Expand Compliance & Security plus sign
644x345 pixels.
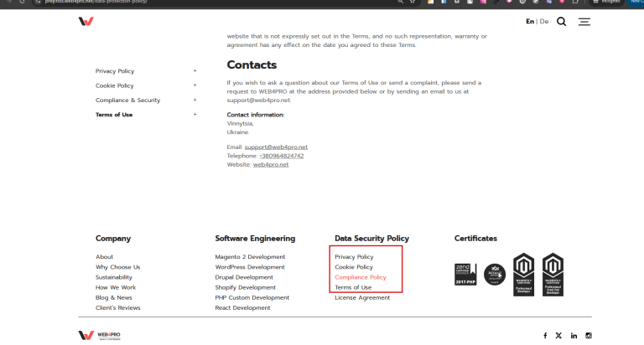click(x=195, y=100)
